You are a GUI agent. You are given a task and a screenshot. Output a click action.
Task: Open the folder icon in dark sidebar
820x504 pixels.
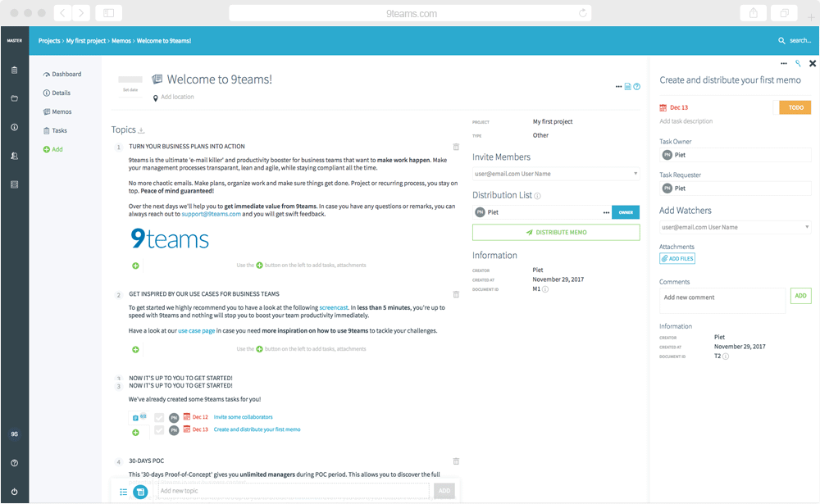pos(15,98)
